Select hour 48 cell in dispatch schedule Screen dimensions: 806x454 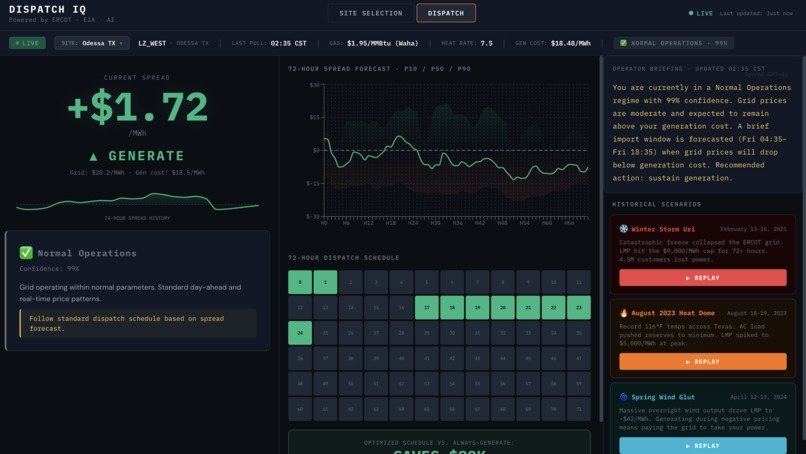[300, 384]
